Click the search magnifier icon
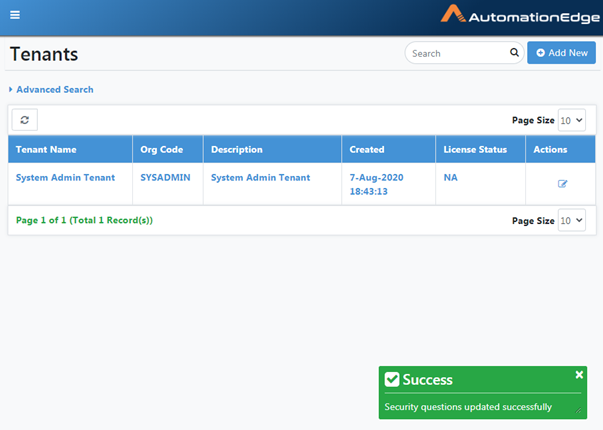Screen dimensions: 603x430 click(x=514, y=52)
